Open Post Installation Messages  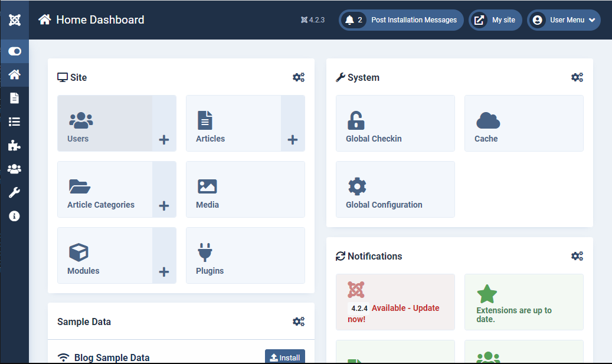(401, 20)
